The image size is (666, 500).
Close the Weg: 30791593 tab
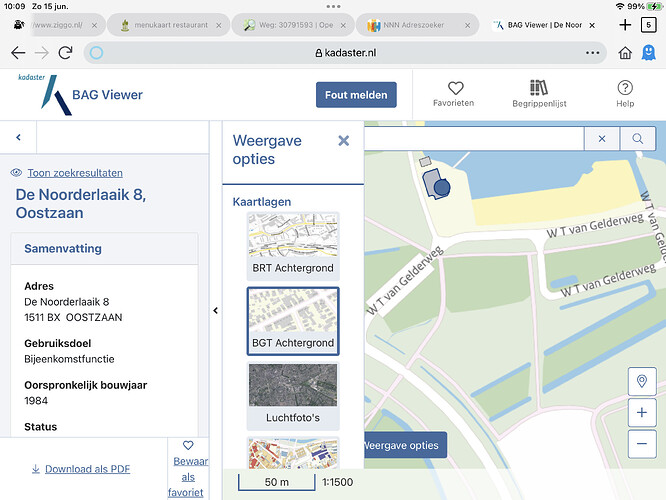click(x=343, y=25)
